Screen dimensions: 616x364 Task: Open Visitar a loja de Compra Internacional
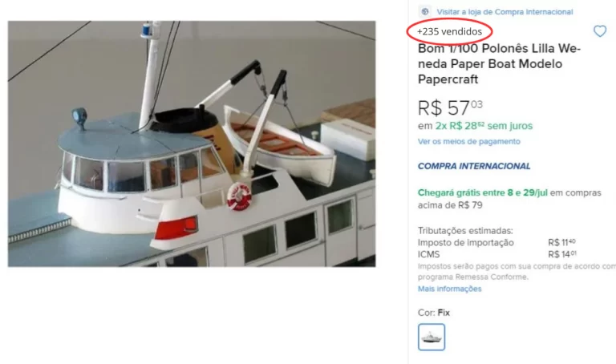point(505,12)
